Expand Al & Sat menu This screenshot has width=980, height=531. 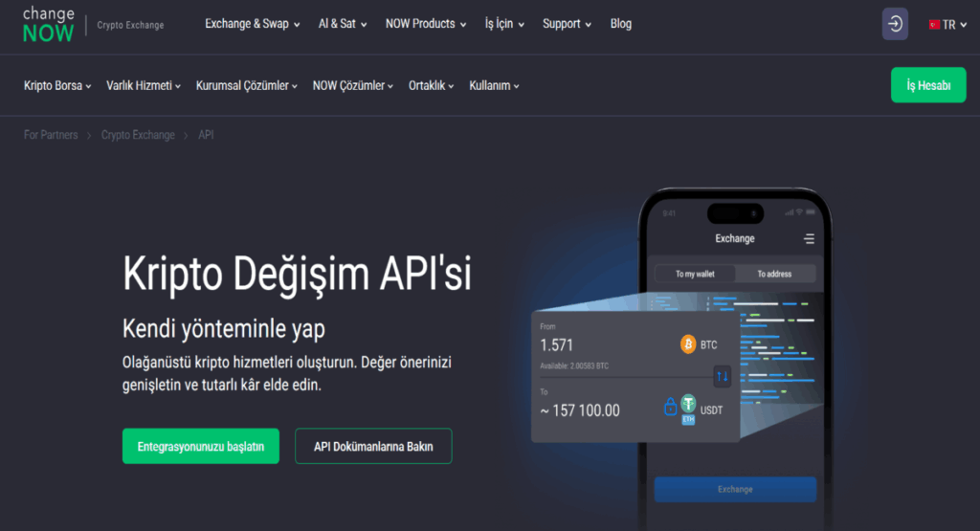[343, 24]
